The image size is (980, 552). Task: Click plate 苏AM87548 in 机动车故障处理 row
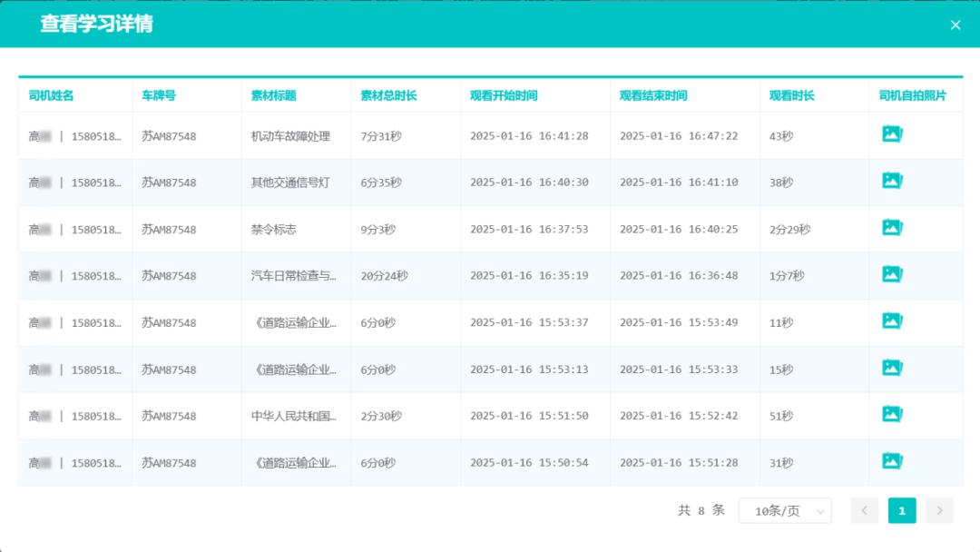click(x=169, y=135)
